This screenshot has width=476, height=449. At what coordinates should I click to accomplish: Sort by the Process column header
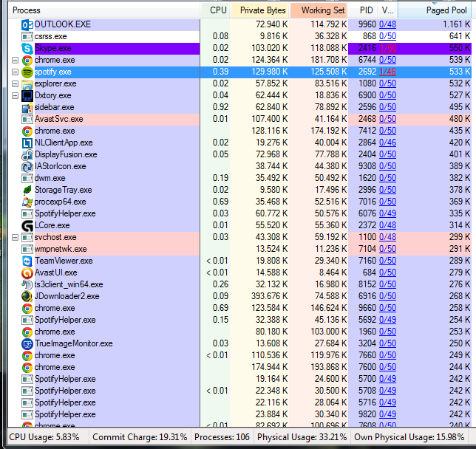104,10
